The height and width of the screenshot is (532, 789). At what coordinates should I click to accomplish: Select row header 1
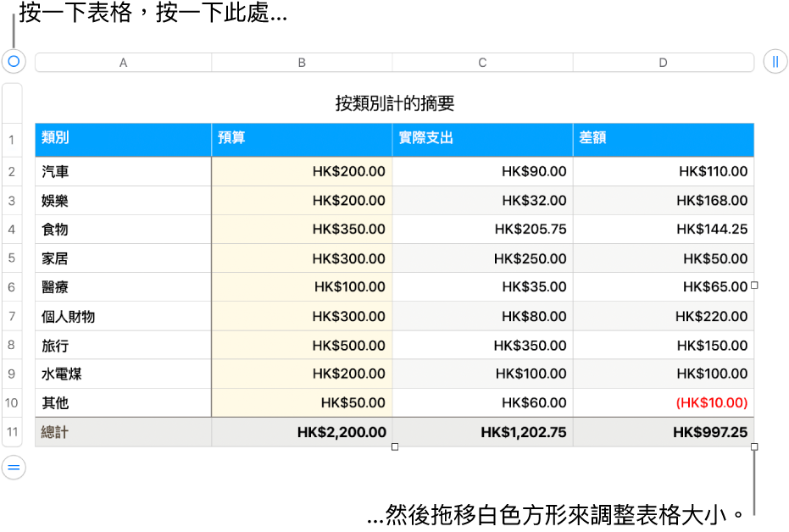click(12, 140)
